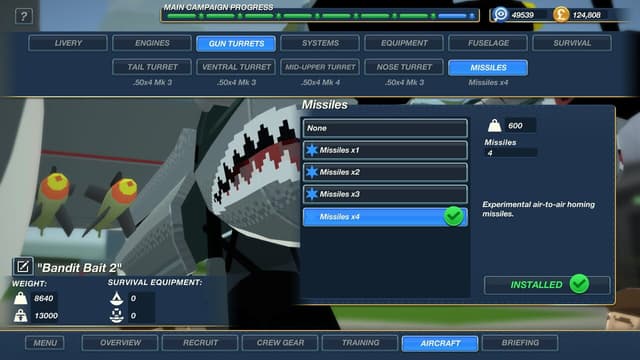The image size is (640, 360).
Task: Click the weight icon next to 600
Action: pos(494,126)
